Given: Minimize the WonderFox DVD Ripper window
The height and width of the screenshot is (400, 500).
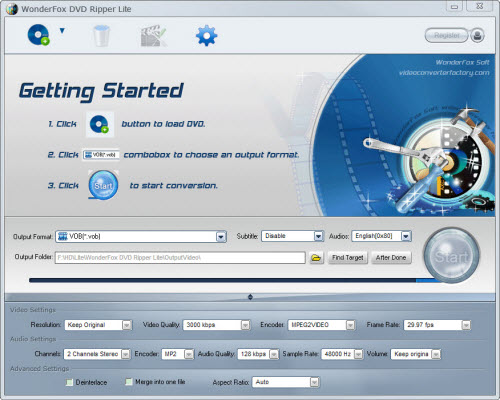Looking at the screenshot, I should 455,6.
